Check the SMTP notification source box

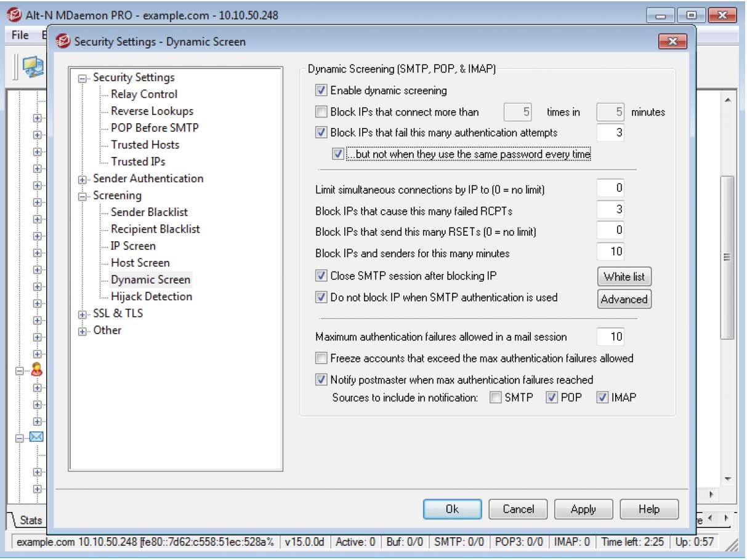pyautogui.click(x=495, y=398)
